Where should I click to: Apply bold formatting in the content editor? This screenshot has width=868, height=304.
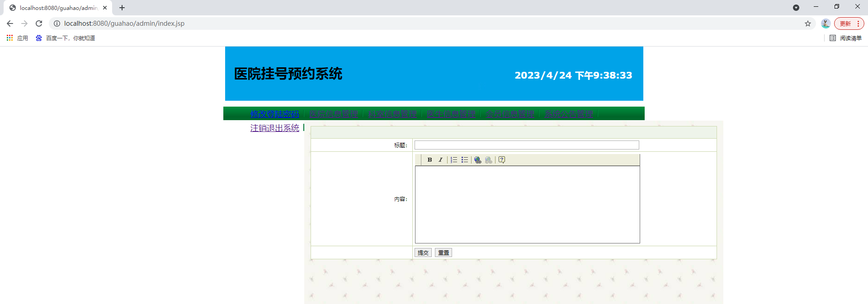click(x=429, y=160)
